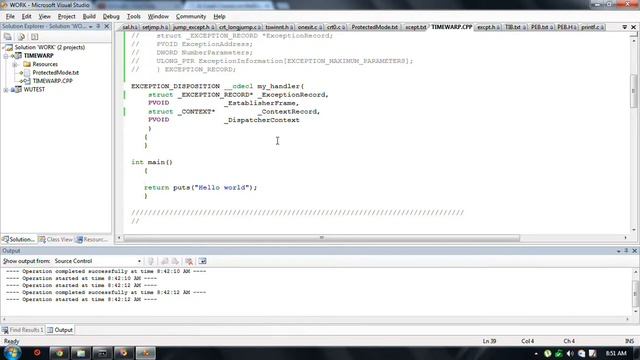This screenshot has height=360, width=640.
Task: Select the TIMEWARP project
Action: pyautogui.click(x=38, y=56)
